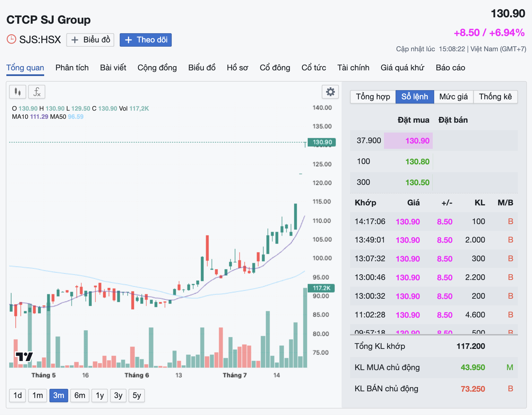Image resolution: width=532 pixels, height=415 pixels.
Task: Click the Đặt mua column header
Action: [x=413, y=120]
